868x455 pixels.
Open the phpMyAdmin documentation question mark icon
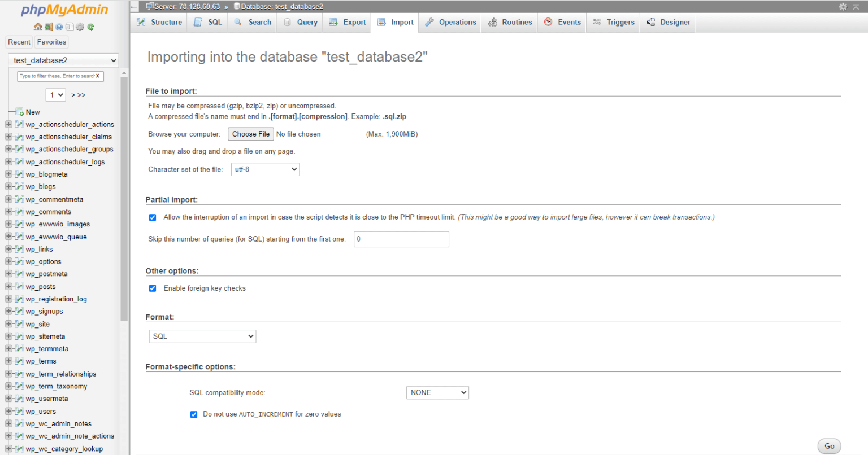(x=59, y=27)
